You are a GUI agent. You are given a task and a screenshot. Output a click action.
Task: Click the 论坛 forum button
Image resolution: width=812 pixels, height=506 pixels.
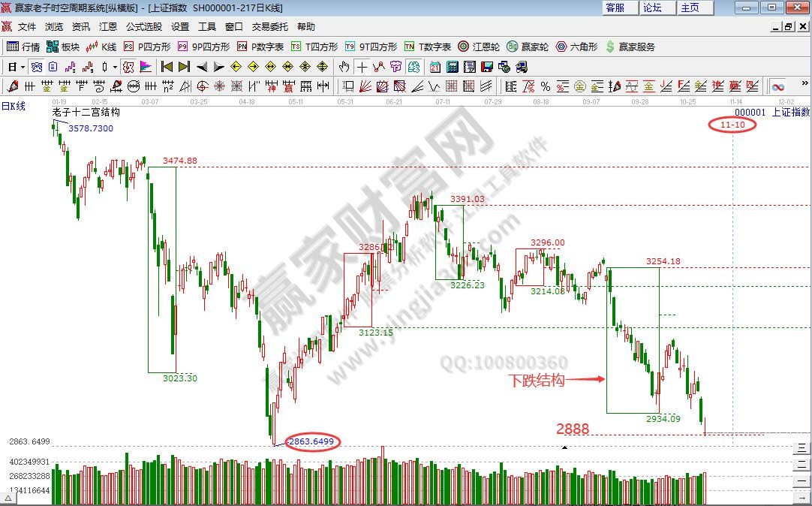[652, 8]
